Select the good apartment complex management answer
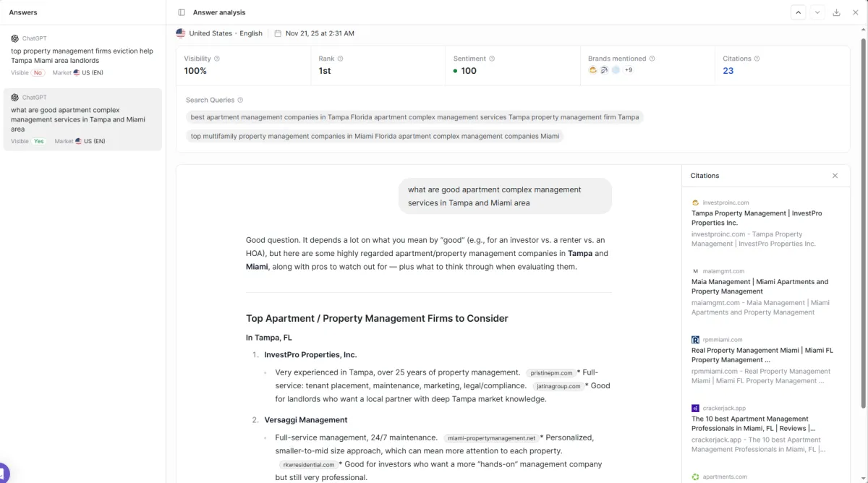 82,119
